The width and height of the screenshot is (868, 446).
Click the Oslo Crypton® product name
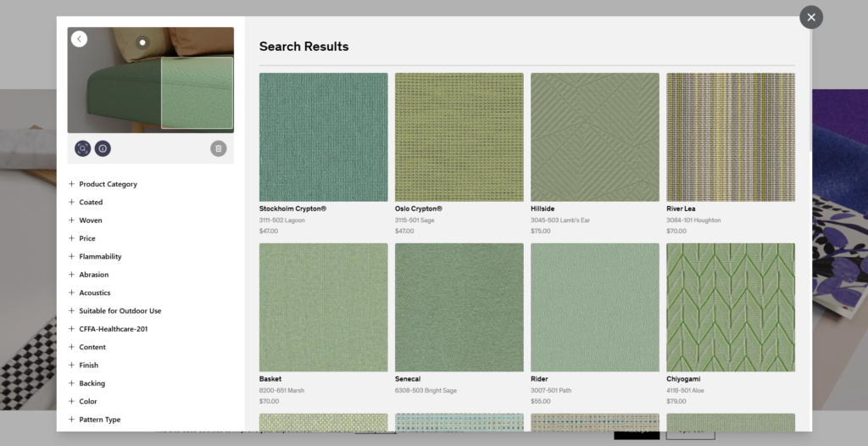pyautogui.click(x=419, y=209)
